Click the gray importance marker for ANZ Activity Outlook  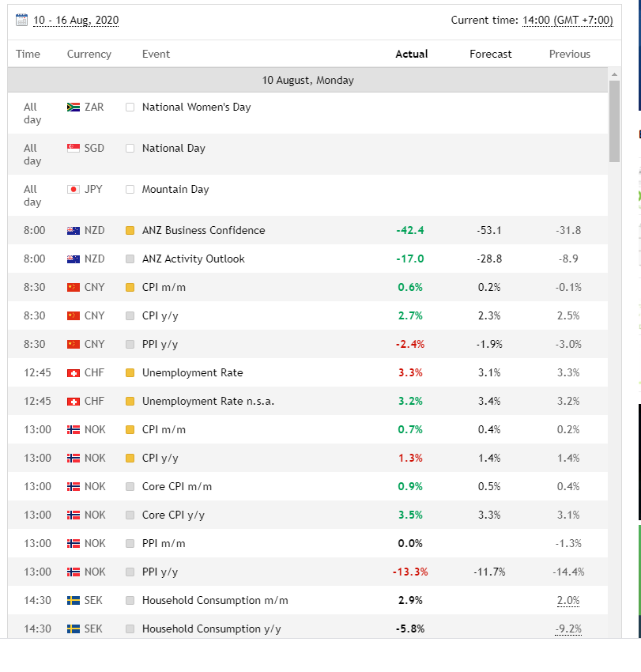pos(130,259)
